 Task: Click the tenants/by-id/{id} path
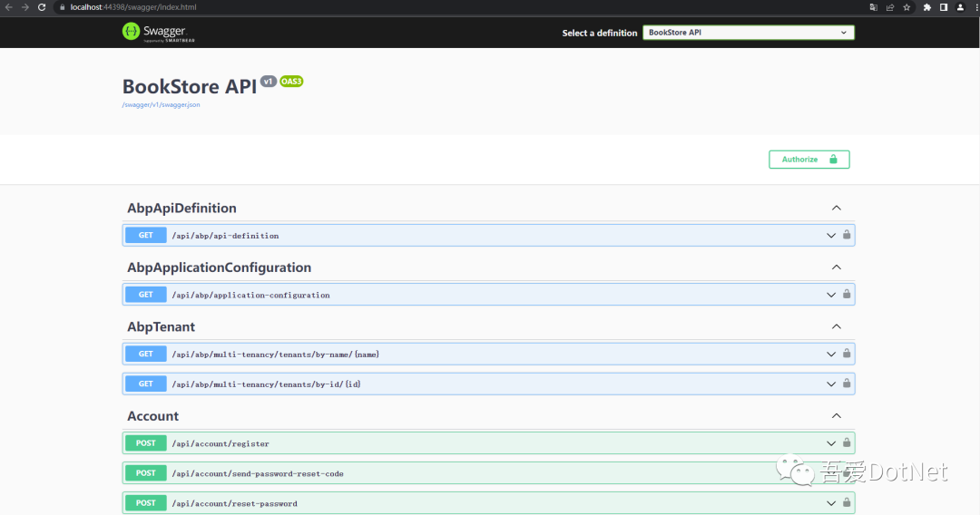click(266, 384)
